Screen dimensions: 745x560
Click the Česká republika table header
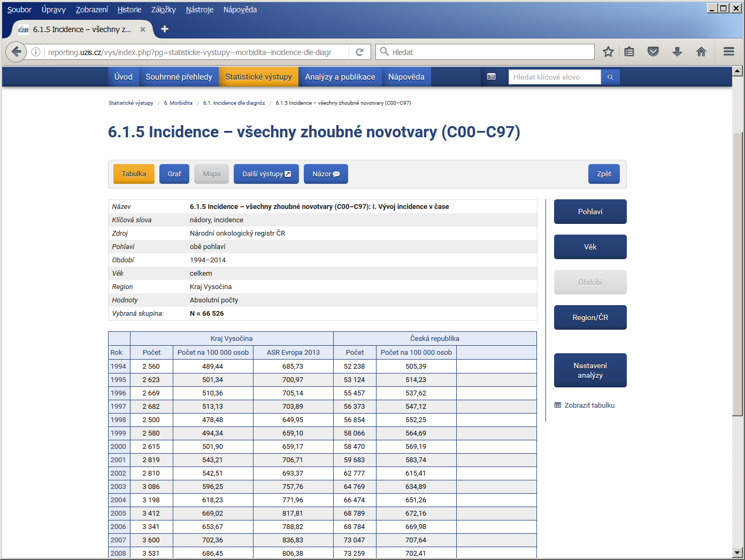coord(435,339)
